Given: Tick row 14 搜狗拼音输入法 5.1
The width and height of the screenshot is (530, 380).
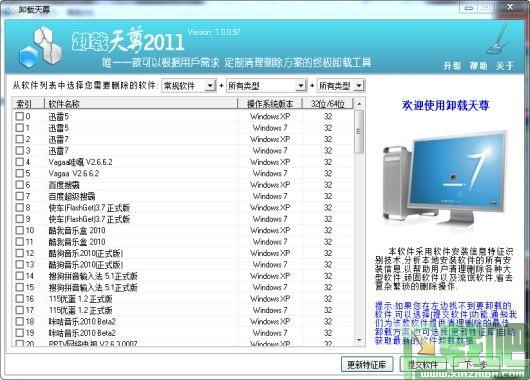Looking at the screenshot, I should pyautogui.click(x=20, y=276).
